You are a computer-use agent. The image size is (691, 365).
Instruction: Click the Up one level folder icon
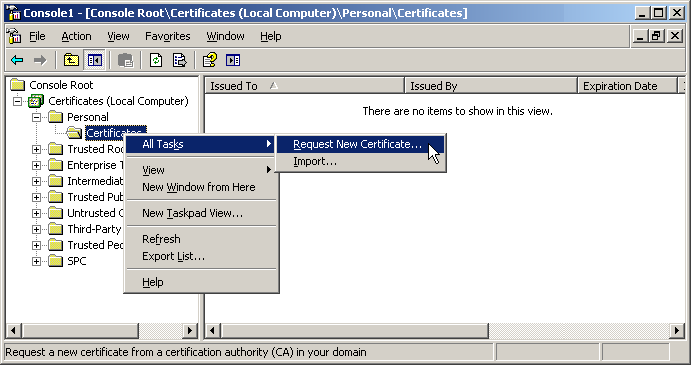click(x=71, y=60)
